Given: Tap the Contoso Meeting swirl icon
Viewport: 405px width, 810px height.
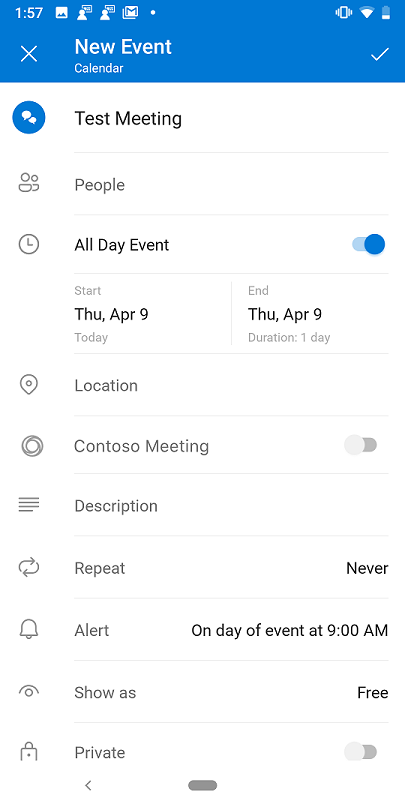Looking at the screenshot, I should pyautogui.click(x=32, y=445).
